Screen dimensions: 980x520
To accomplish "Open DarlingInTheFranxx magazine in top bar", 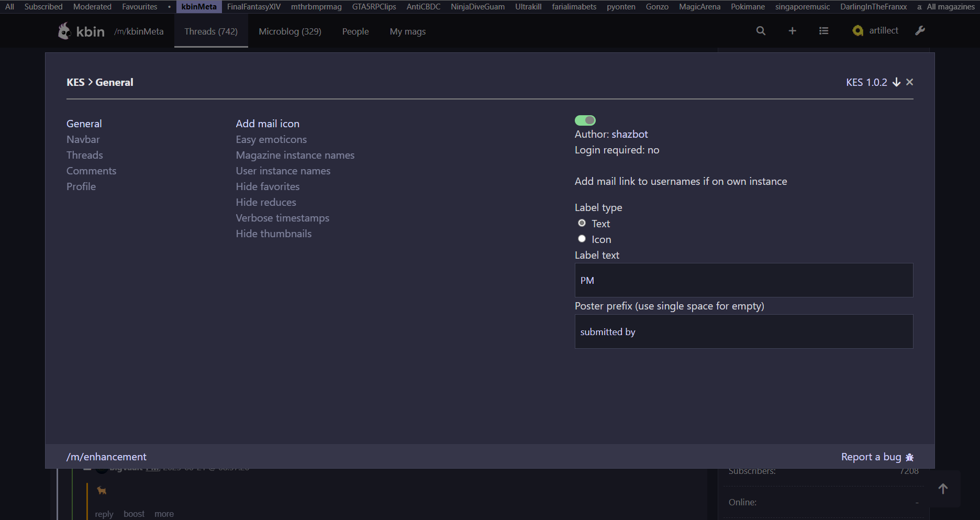I will pos(873,7).
